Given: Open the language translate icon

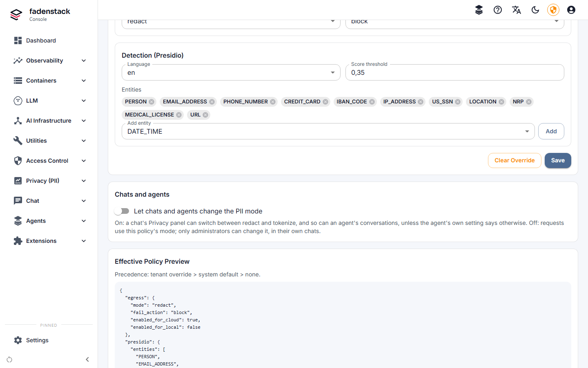Looking at the screenshot, I should coord(517,10).
